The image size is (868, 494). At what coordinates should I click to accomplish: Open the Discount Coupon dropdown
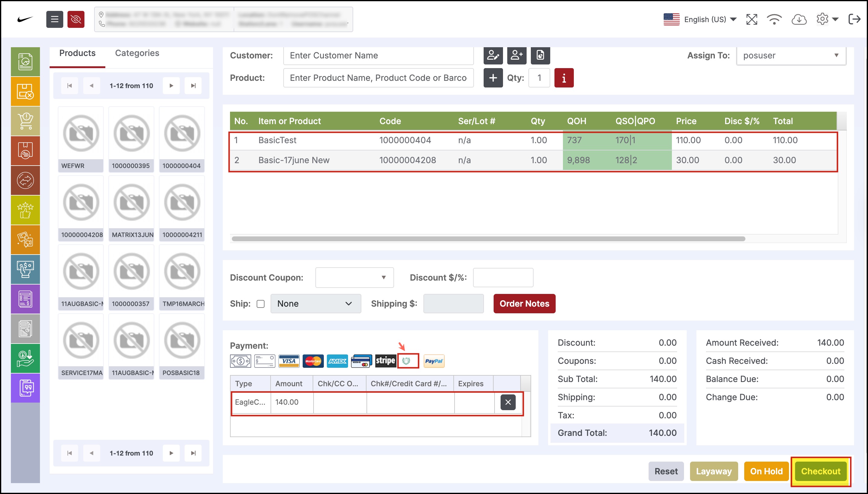tap(354, 278)
